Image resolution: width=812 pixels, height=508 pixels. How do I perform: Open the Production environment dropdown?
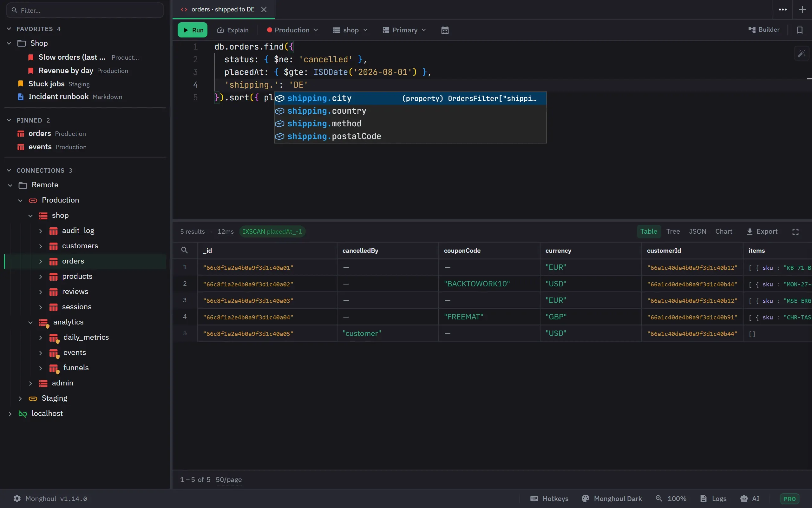(x=292, y=30)
